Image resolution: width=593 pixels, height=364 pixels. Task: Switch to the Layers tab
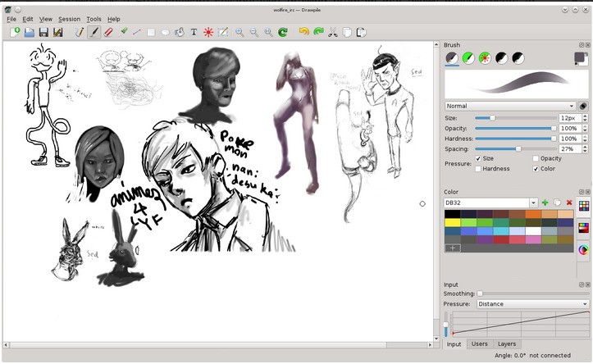pyautogui.click(x=507, y=344)
